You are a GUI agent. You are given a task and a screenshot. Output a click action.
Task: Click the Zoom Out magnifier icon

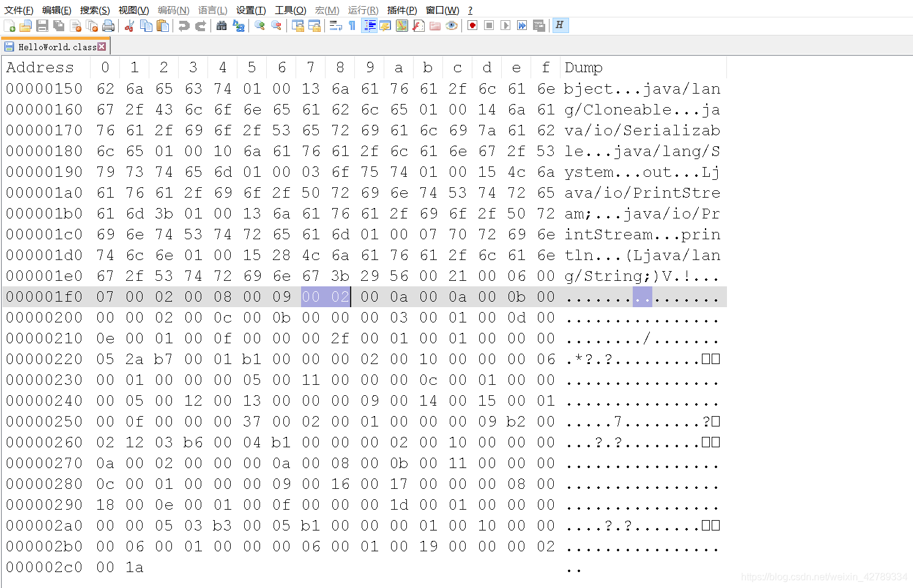(276, 26)
